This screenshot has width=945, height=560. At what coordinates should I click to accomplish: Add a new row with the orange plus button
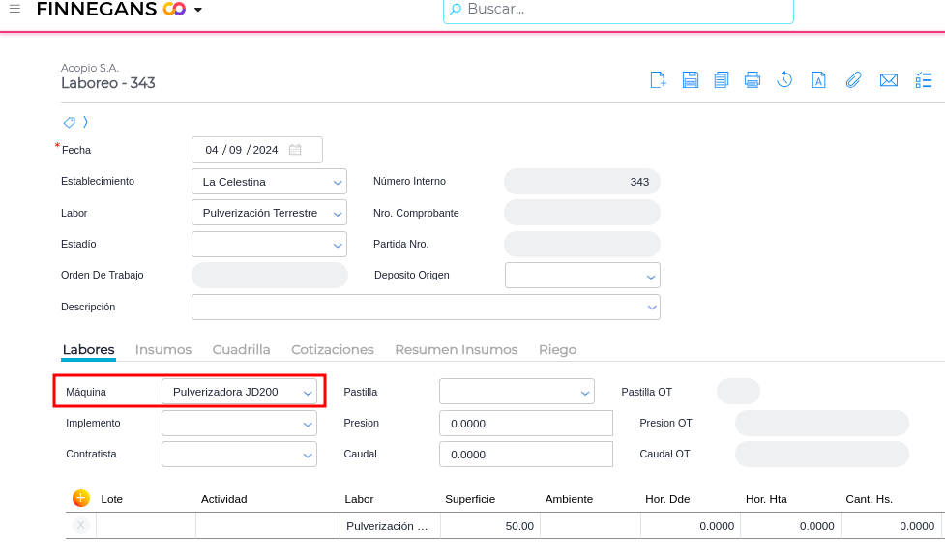(x=81, y=498)
